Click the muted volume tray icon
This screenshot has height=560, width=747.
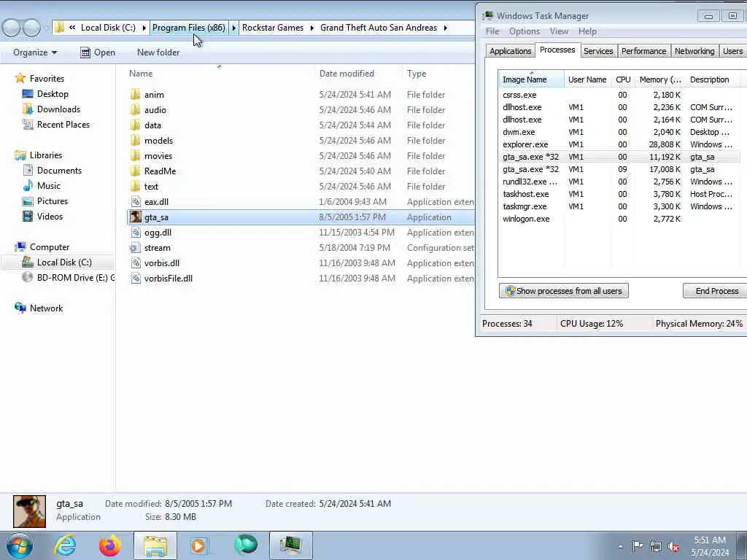click(673, 546)
